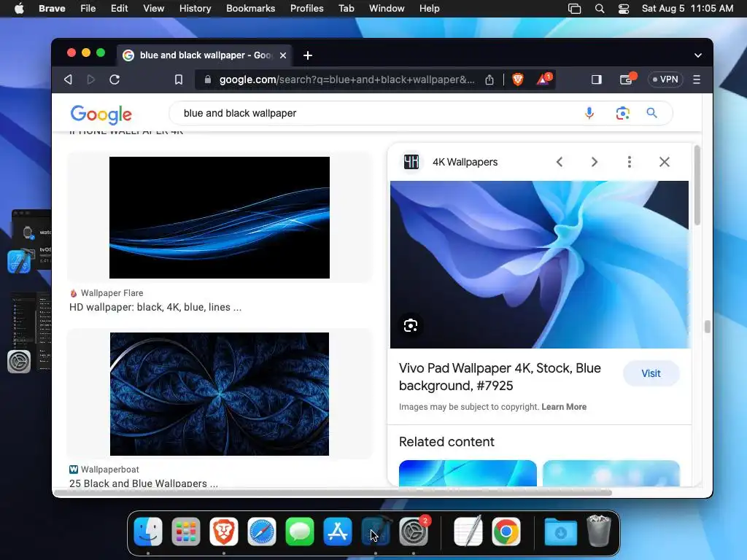Click the preview panel vertical scrollbar

[x=697, y=186]
